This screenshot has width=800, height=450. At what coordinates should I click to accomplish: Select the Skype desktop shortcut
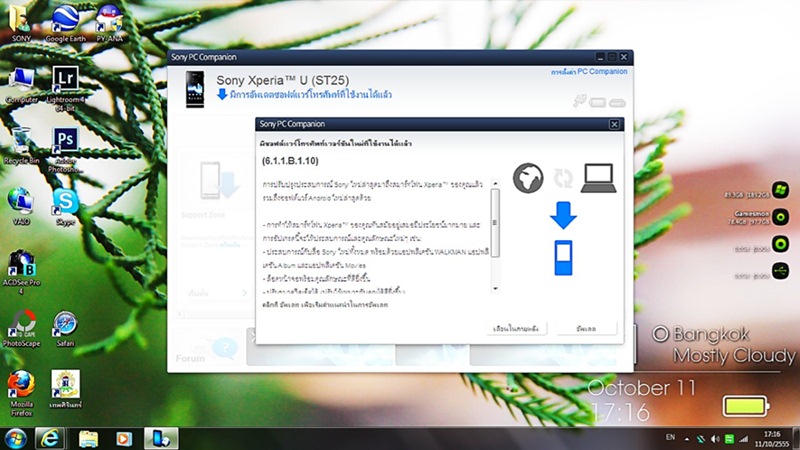click(x=66, y=207)
